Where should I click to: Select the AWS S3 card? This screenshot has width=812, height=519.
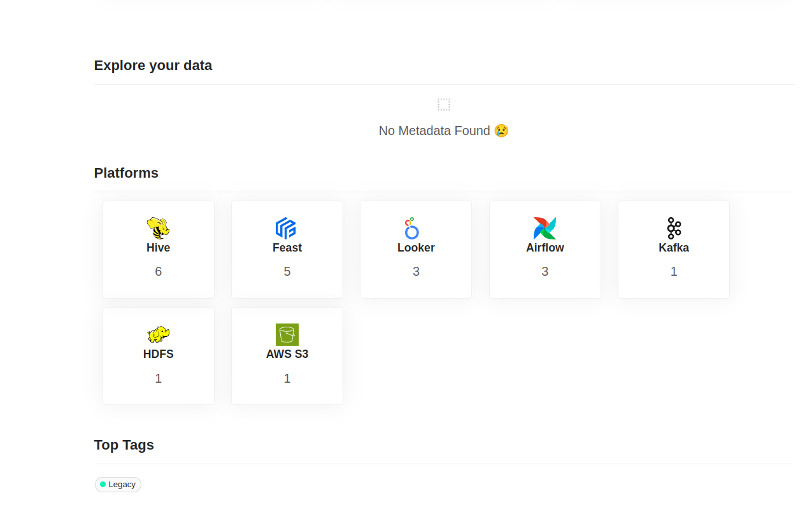click(287, 355)
